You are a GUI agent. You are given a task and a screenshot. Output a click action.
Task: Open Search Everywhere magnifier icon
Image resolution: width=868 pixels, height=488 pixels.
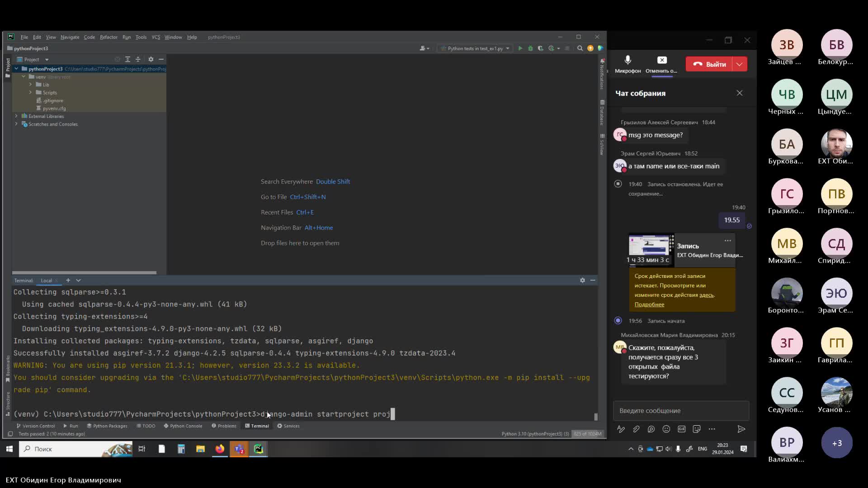pos(580,48)
